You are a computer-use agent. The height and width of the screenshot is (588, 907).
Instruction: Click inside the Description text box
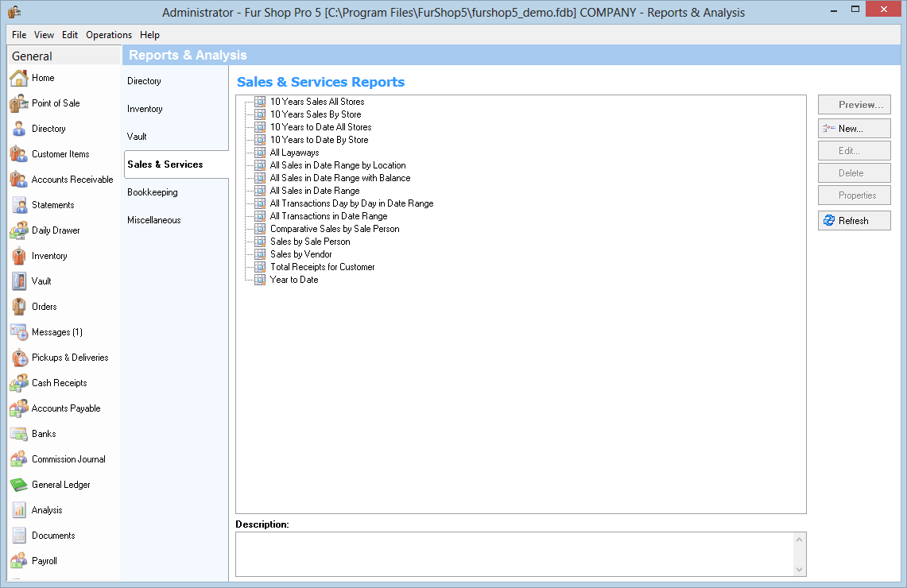(x=514, y=554)
